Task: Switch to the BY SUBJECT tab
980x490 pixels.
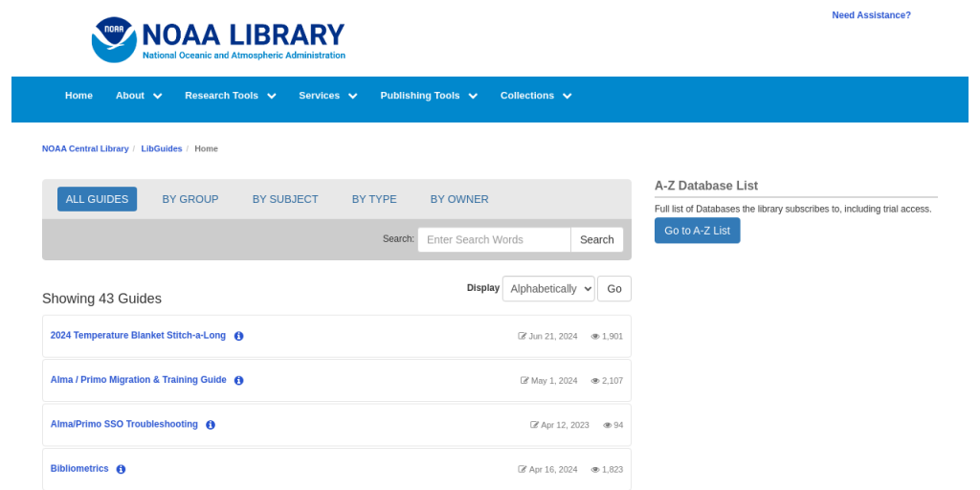Action: pyautogui.click(x=285, y=199)
